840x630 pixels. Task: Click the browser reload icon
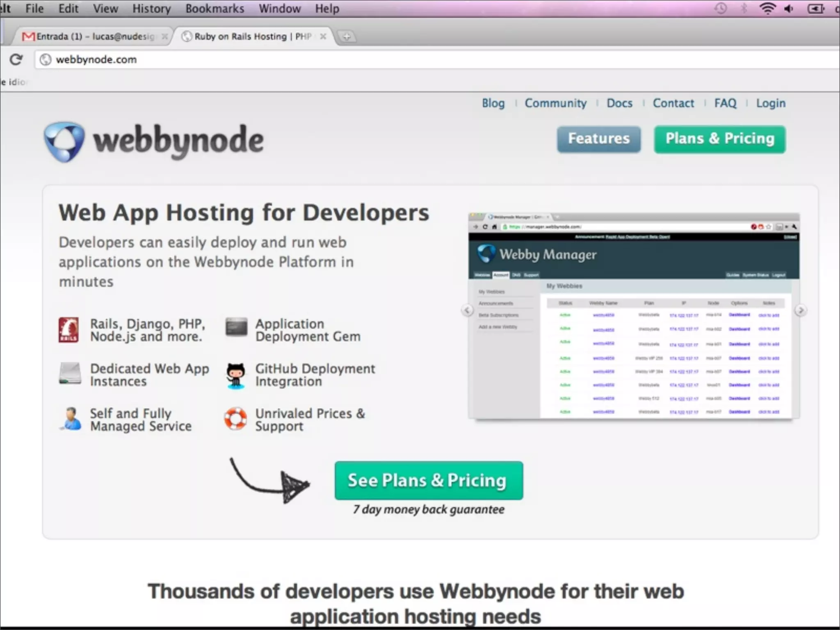click(x=16, y=60)
